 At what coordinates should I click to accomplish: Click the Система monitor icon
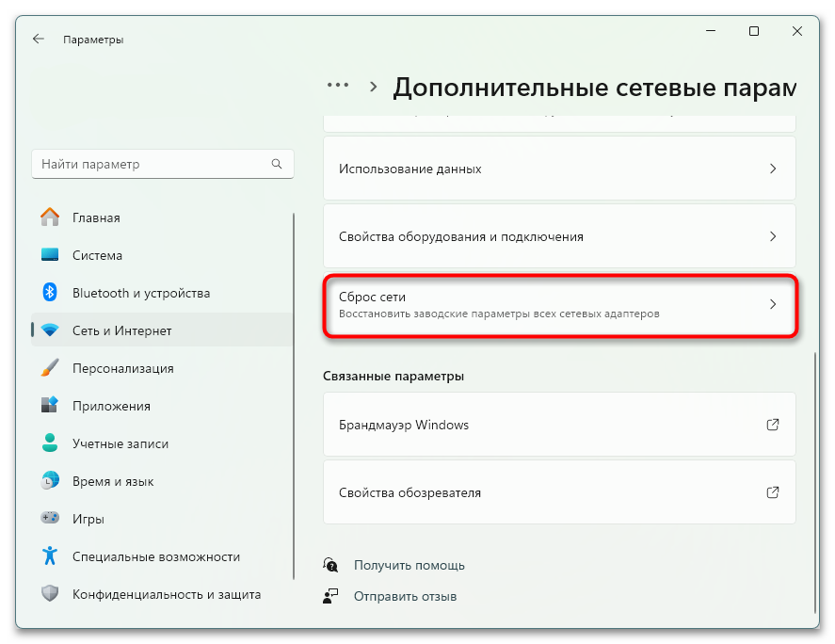(x=50, y=254)
